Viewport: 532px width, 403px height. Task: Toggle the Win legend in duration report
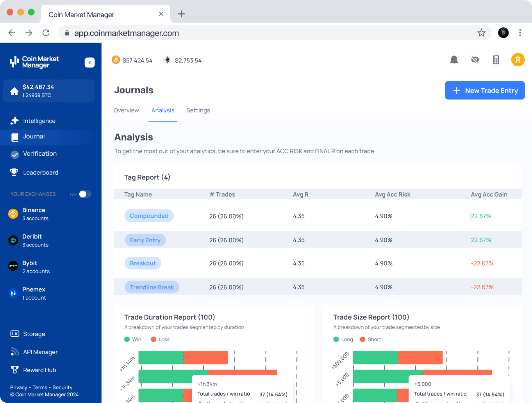(133, 339)
